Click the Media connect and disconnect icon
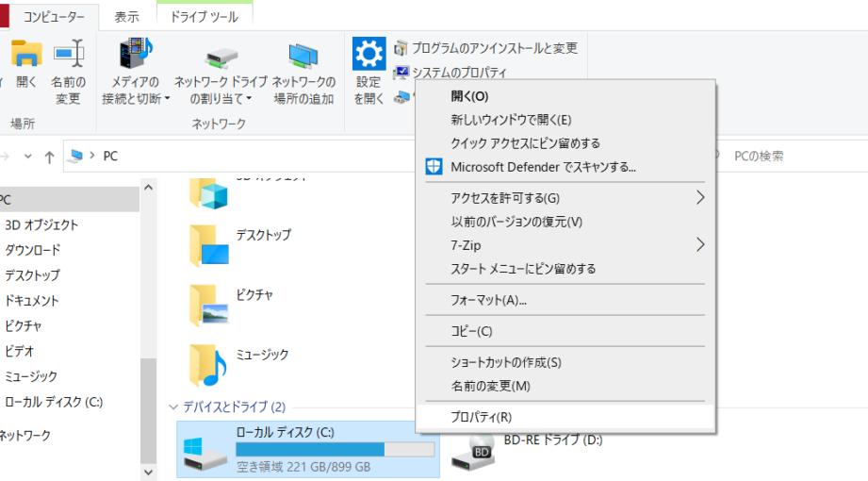Viewport: 868px width, 481px height. pos(136,55)
